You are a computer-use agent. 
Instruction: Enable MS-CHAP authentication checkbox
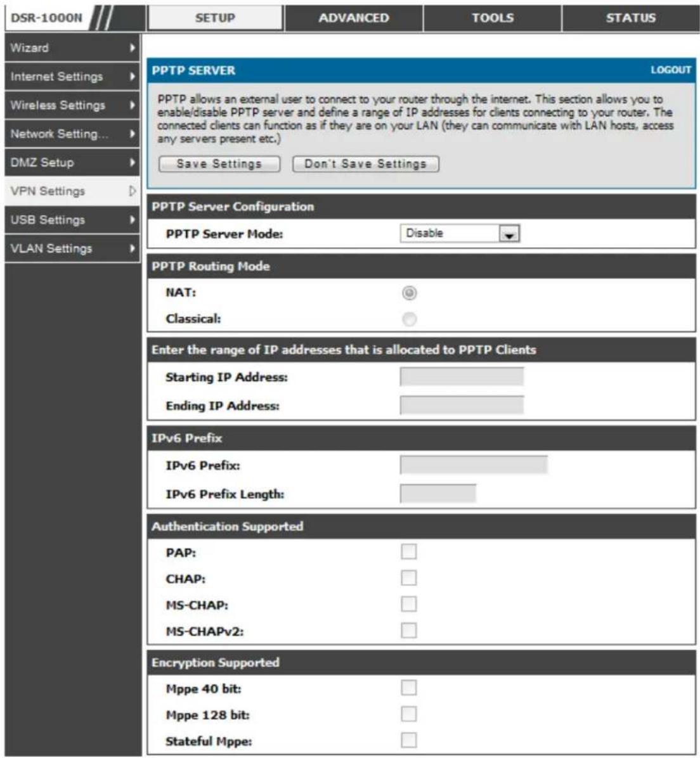coord(409,604)
